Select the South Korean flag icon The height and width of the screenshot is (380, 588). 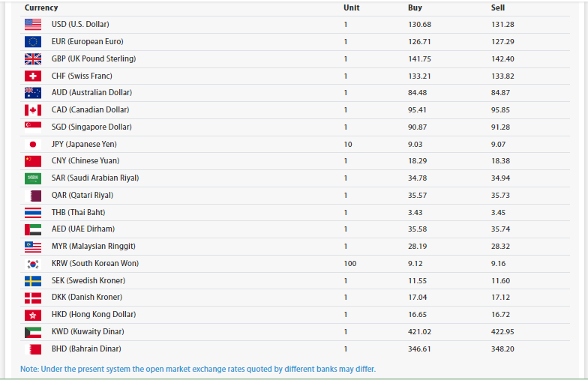tap(33, 264)
